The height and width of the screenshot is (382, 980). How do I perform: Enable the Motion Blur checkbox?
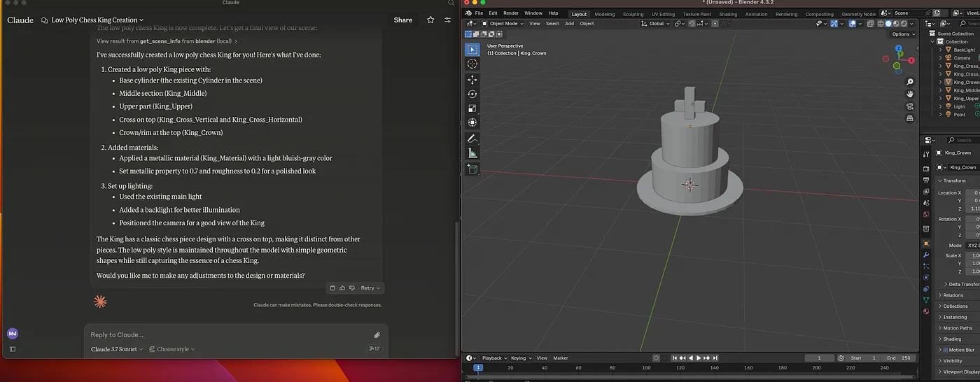click(944, 350)
